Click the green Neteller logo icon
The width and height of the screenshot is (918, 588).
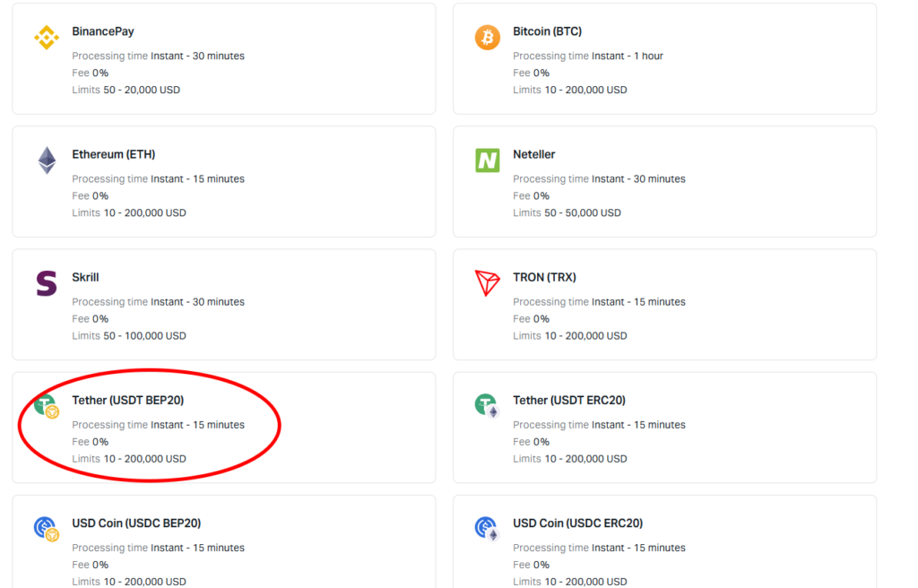pyautogui.click(x=487, y=160)
